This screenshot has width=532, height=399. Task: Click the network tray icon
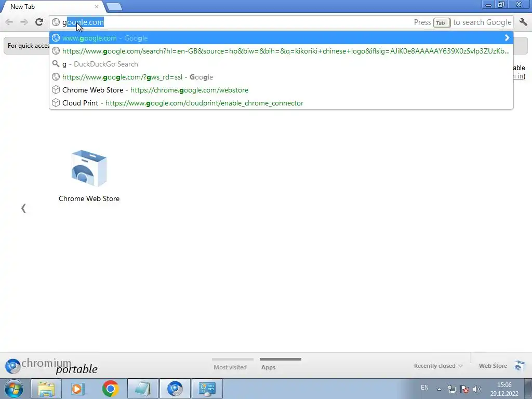451,389
